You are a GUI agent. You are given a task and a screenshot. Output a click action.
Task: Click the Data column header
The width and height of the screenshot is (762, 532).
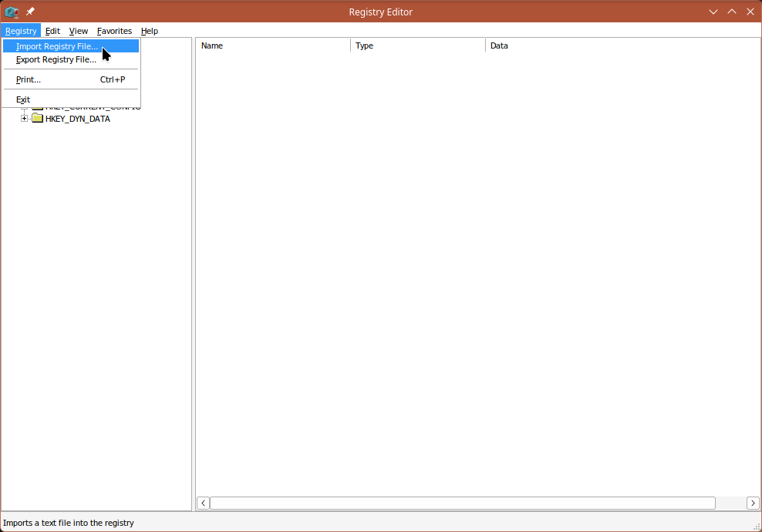coord(623,45)
